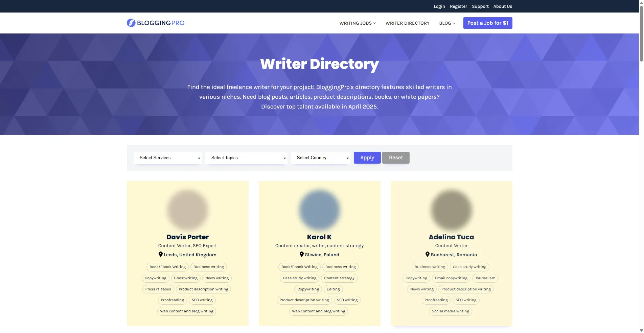This screenshot has height=333, width=644.
Task: Click the BloggingPro logo icon
Action: (x=131, y=23)
